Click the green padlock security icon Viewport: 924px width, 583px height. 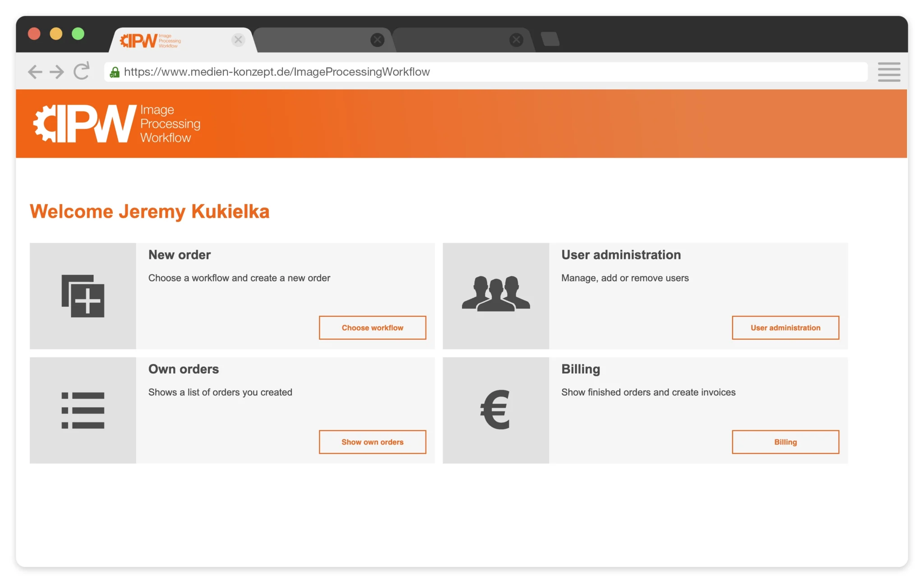click(115, 72)
